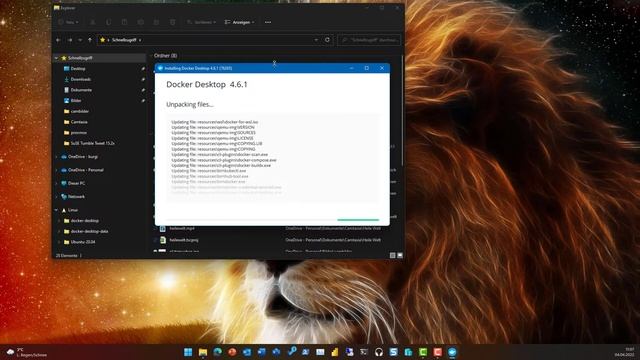Click the Share icon in Explorer toolbar

point(156,22)
